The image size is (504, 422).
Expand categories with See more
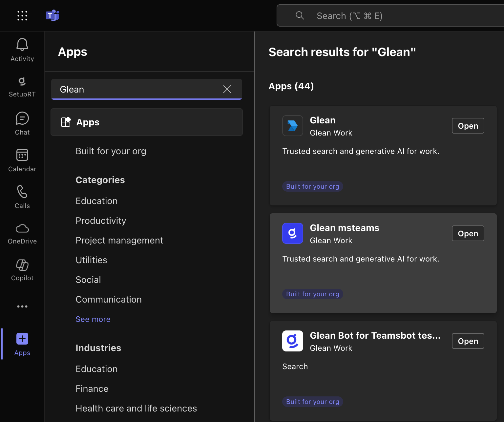pos(93,319)
